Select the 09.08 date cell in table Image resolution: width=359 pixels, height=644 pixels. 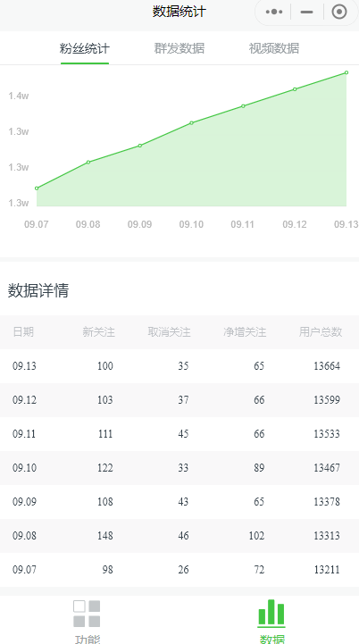coord(24,536)
